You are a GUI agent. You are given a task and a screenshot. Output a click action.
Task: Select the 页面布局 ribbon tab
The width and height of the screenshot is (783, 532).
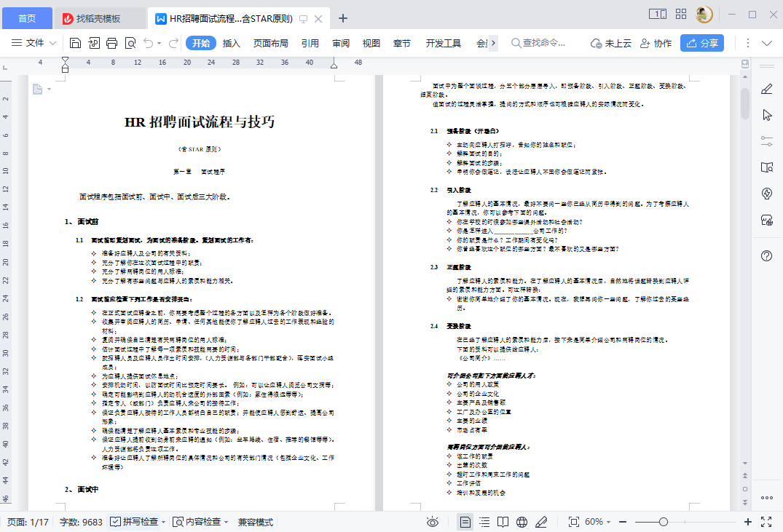[x=271, y=44]
